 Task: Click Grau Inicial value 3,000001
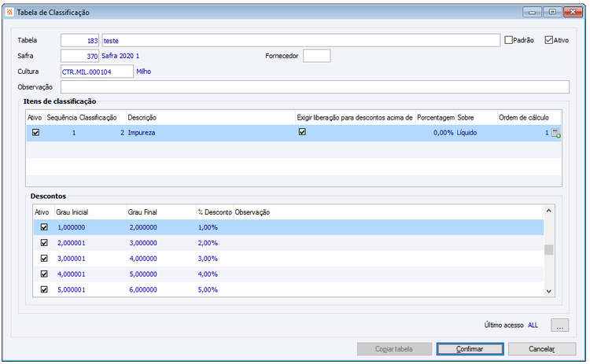pyautogui.click(x=71, y=259)
